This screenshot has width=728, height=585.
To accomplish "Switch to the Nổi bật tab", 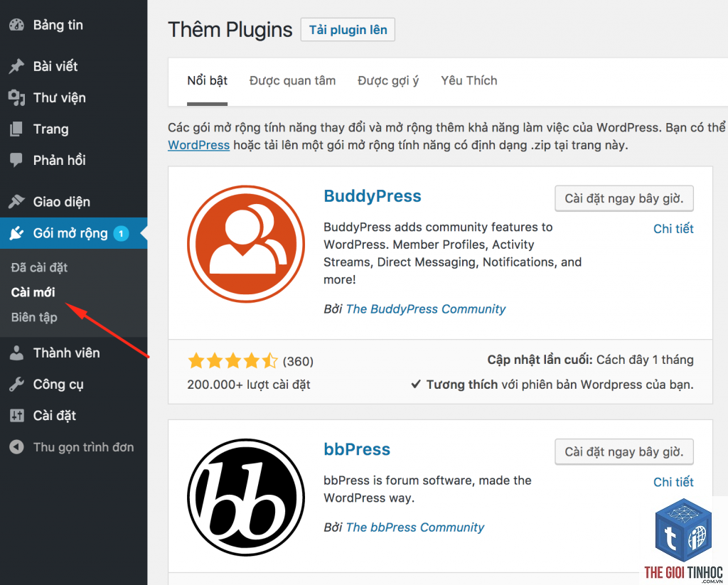I will [x=207, y=81].
